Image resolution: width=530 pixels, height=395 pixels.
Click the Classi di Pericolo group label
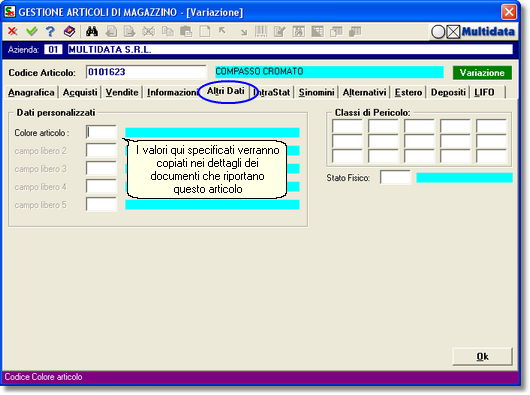(372, 113)
